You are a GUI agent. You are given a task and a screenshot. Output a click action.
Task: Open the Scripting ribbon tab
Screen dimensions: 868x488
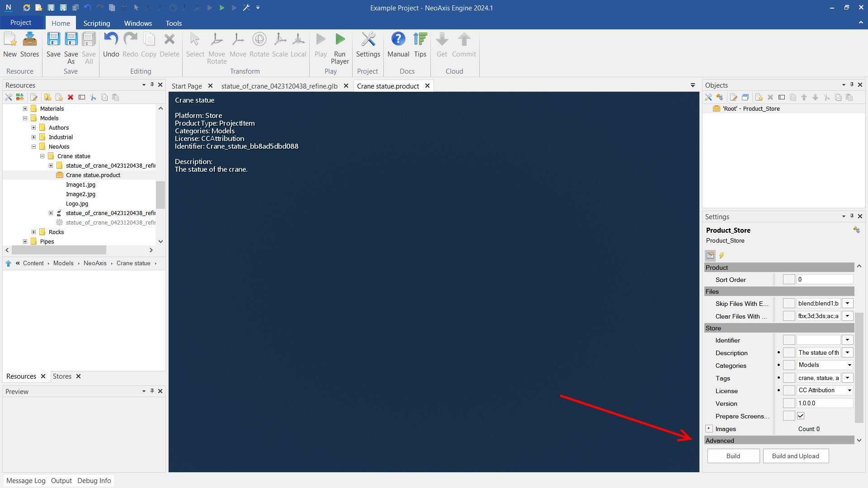(96, 23)
